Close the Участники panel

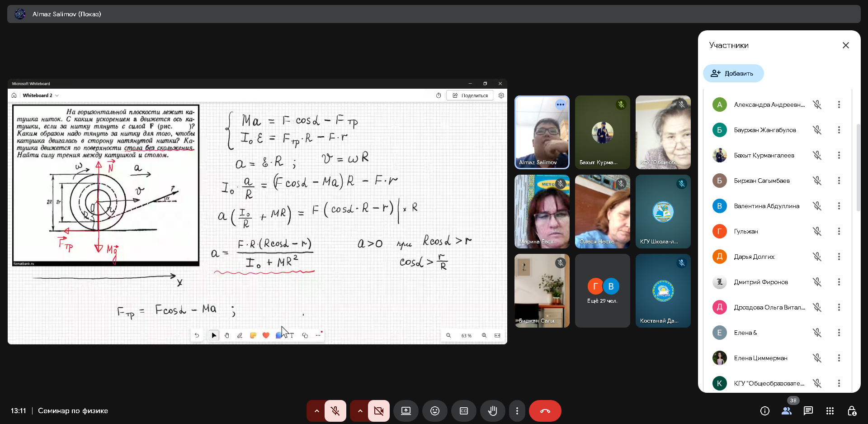[845, 45]
